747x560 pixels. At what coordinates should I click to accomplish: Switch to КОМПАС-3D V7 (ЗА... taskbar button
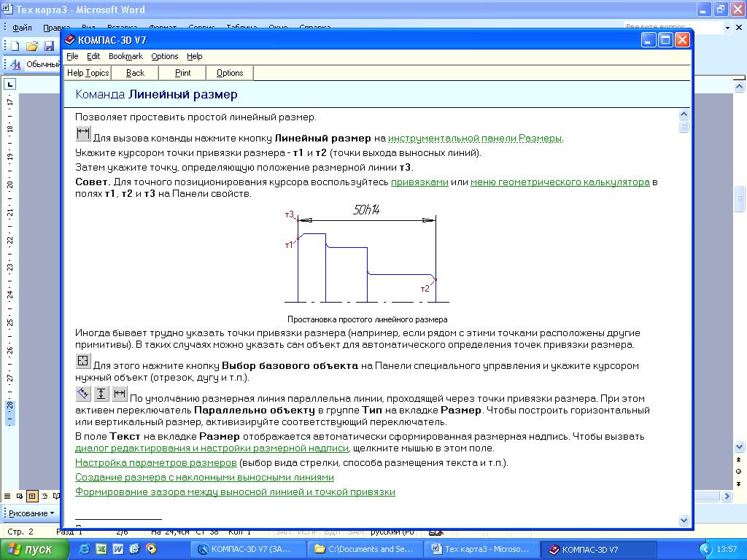[x=247, y=550]
